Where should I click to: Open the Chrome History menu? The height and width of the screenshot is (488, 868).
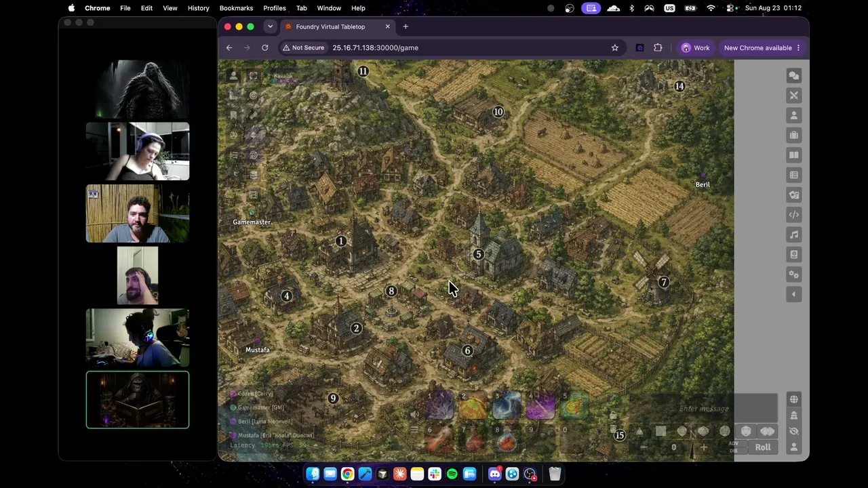198,8
